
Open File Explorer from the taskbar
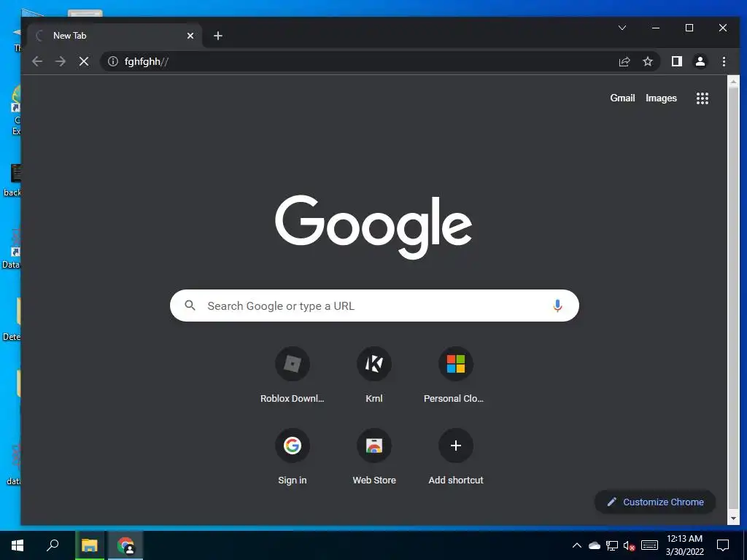tap(89, 545)
